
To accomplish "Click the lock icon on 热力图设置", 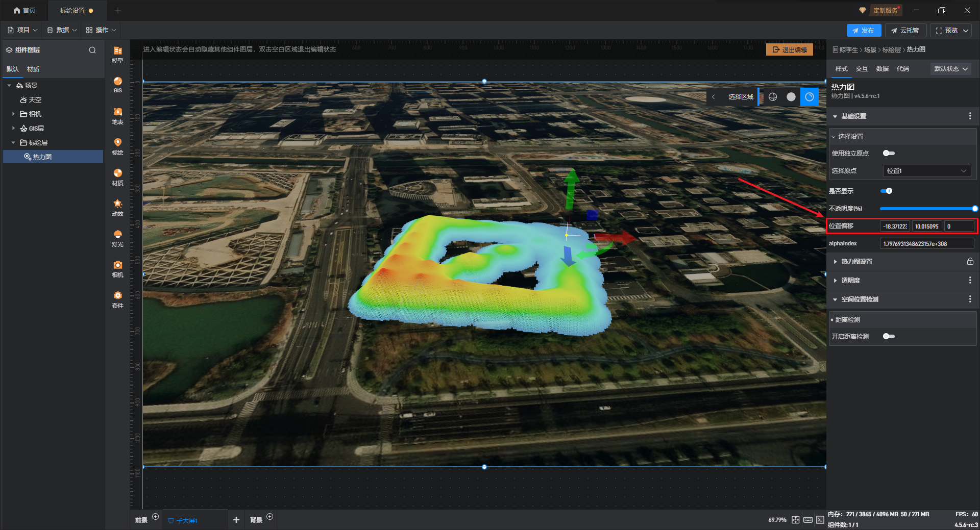I will click(x=970, y=261).
